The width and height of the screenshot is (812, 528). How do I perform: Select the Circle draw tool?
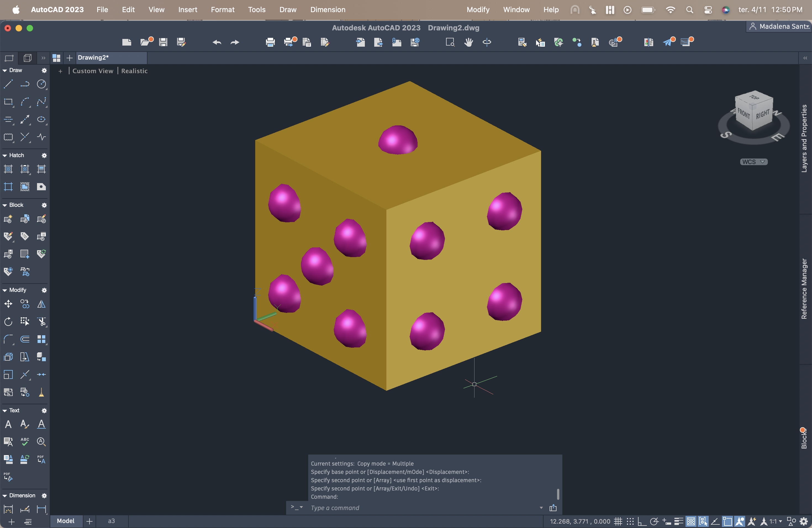pyautogui.click(x=41, y=84)
